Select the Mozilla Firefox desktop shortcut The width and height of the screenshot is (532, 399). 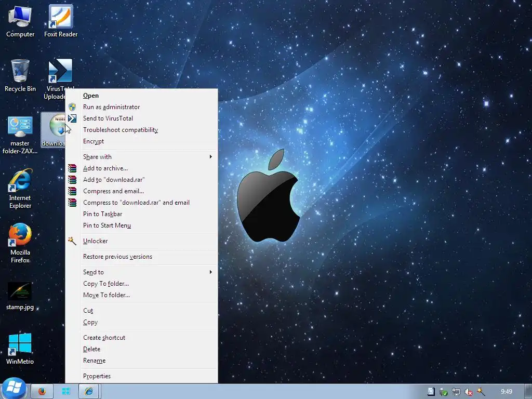(x=20, y=243)
